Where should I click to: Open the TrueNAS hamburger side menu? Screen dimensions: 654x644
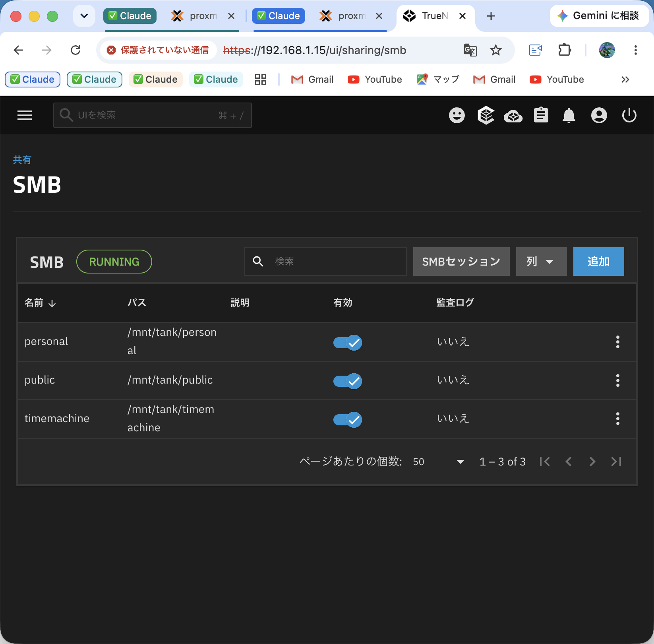pyautogui.click(x=25, y=115)
